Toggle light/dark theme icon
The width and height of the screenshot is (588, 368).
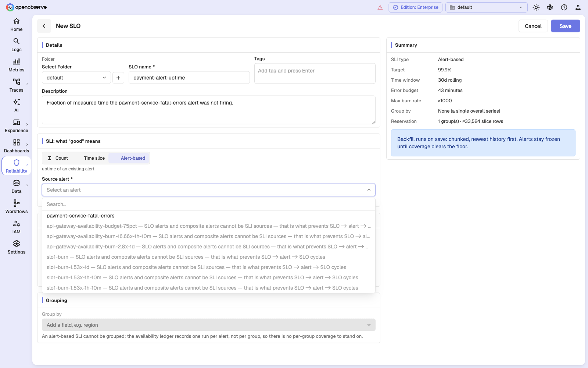coord(536,7)
